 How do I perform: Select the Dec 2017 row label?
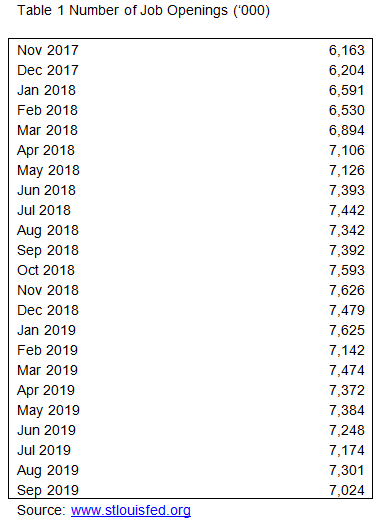(48, 70)
